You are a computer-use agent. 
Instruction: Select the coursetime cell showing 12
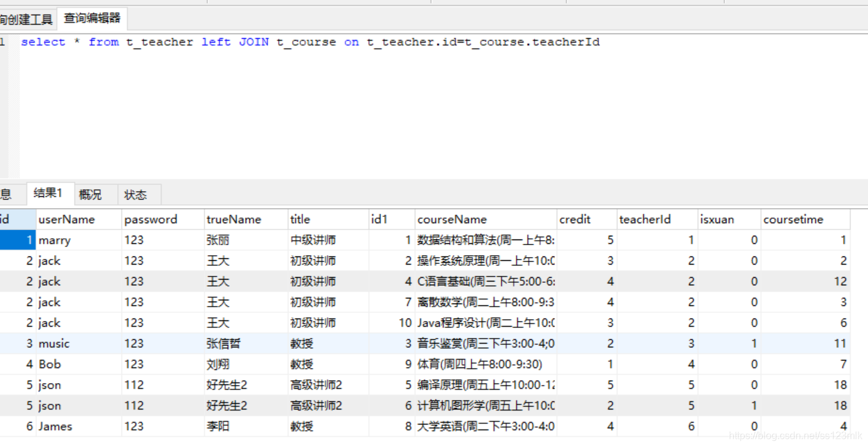[x=805, y=281]
